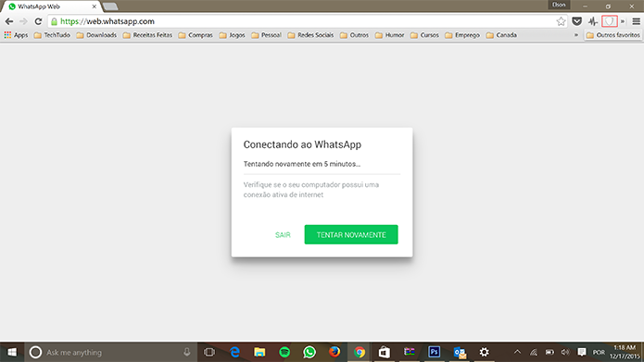
Task: Expand the bookmarks bar overflow chevron
Action: click(576, 35)
